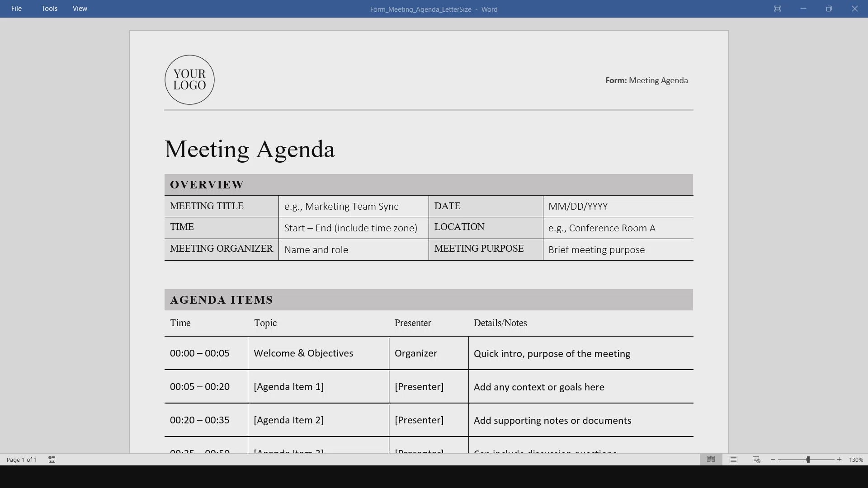Click the macro recording status icon

[x=52, y=460]
